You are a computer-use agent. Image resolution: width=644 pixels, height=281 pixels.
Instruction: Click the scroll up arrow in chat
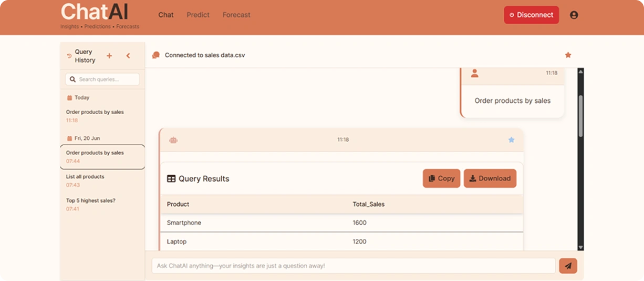(x=580, y=72)
